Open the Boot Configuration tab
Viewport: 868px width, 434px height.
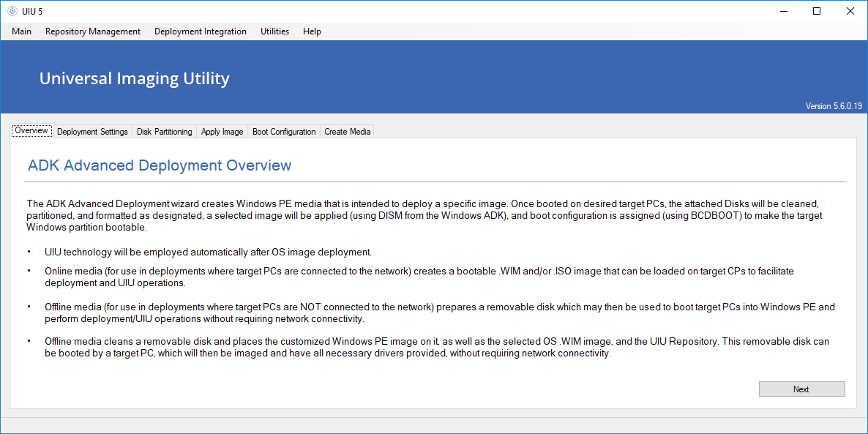284,132
